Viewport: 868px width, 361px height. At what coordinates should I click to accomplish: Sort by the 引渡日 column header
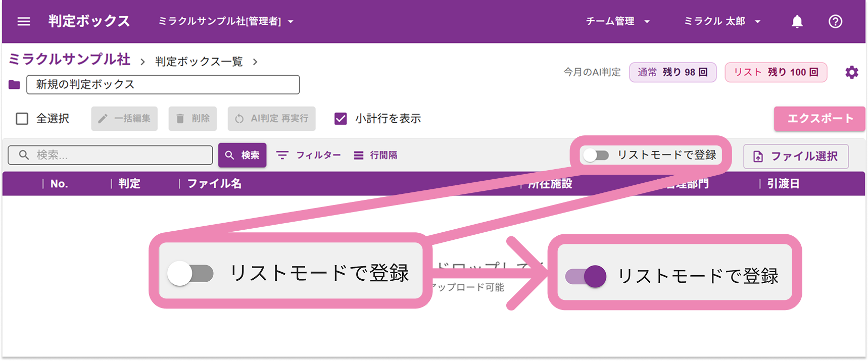click(783, 184)
